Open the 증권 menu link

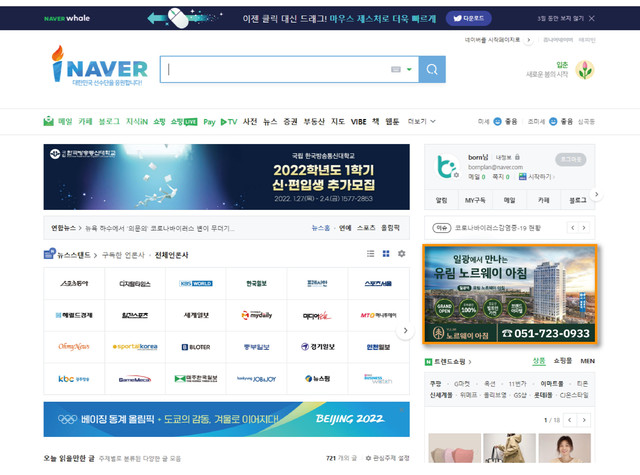tap(290, 121)
